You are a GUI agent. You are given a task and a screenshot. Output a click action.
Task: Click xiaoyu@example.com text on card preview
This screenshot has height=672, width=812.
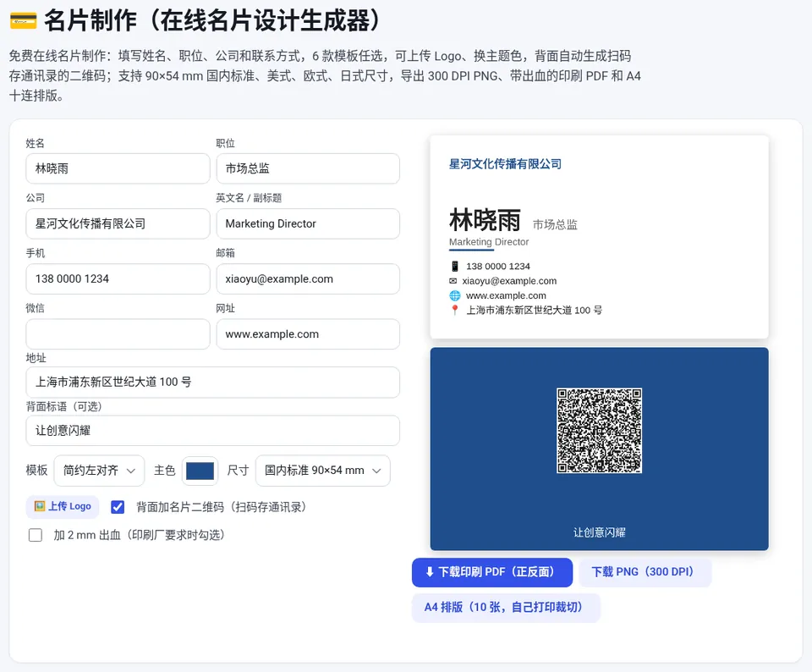tap(509, 281)
